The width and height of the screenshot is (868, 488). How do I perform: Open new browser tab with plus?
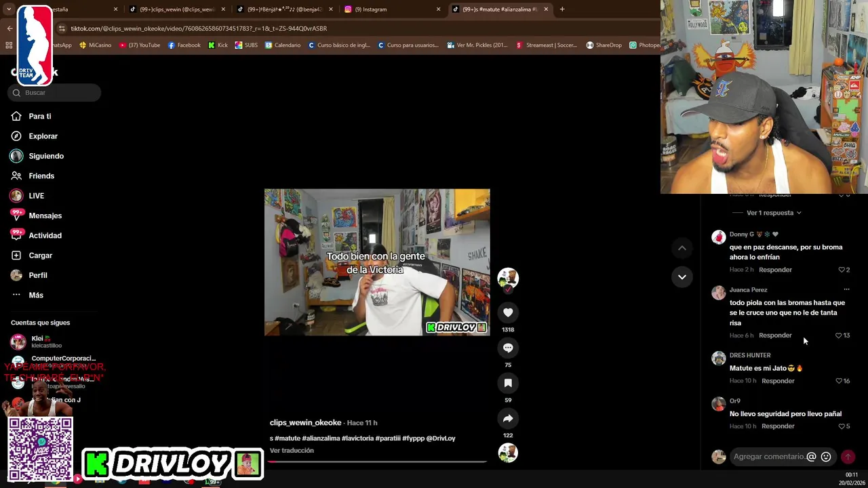562,9
